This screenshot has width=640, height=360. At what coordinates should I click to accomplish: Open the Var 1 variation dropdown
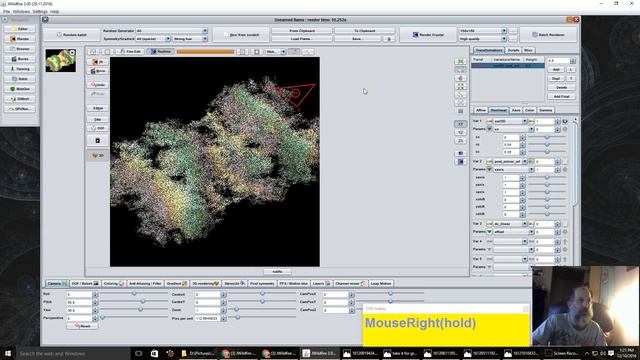coord(510,121)
